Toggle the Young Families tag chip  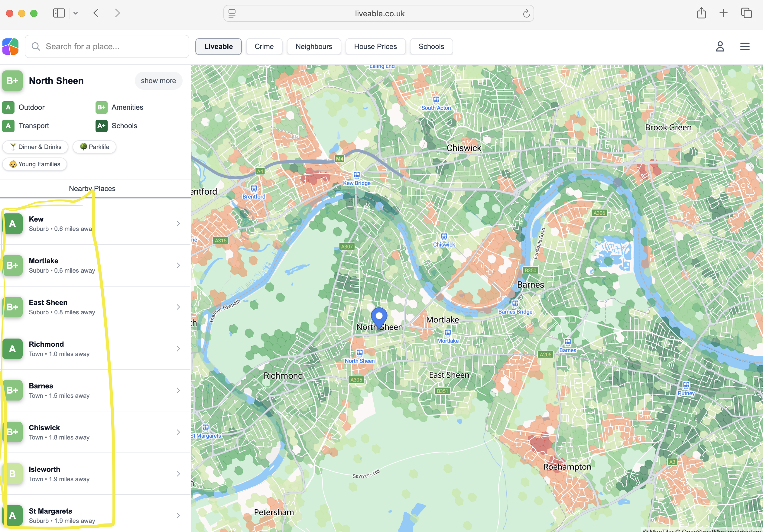[x=34, y=164]
